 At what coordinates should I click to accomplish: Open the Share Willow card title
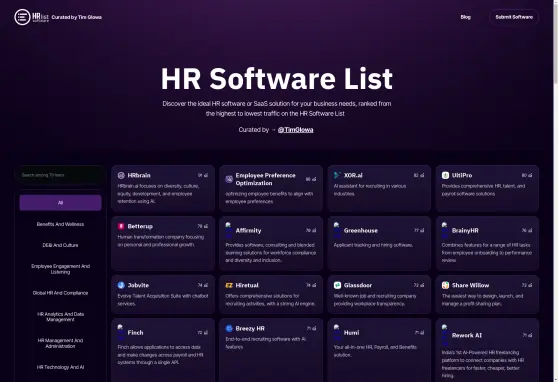(x=470, y=285)
